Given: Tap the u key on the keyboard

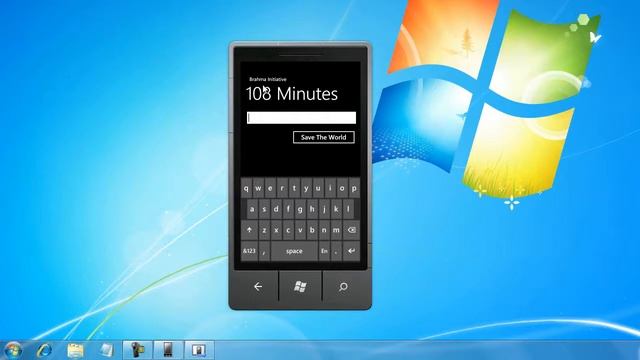Looking at the screenshot, I should click(x=318, y=189).
